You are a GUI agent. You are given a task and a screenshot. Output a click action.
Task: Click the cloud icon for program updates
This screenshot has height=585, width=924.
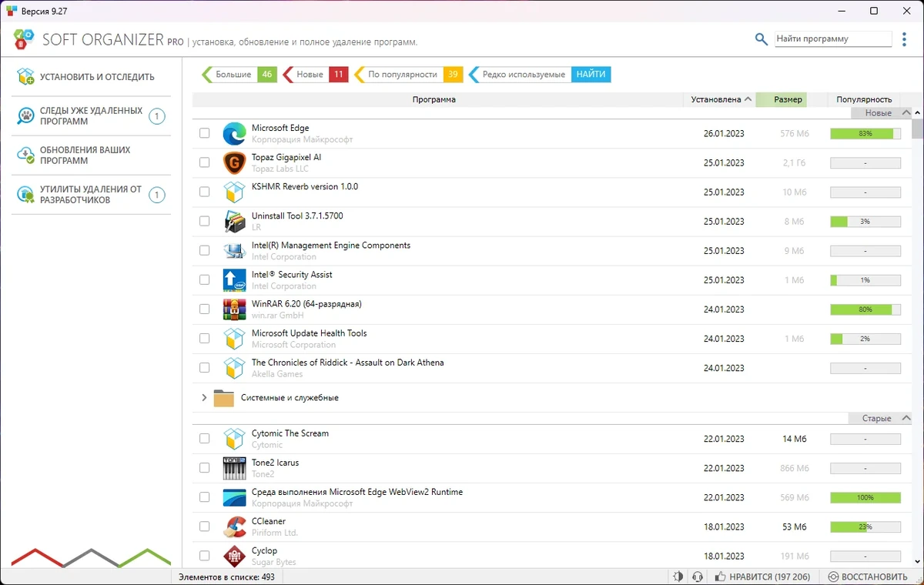(26, 155)
